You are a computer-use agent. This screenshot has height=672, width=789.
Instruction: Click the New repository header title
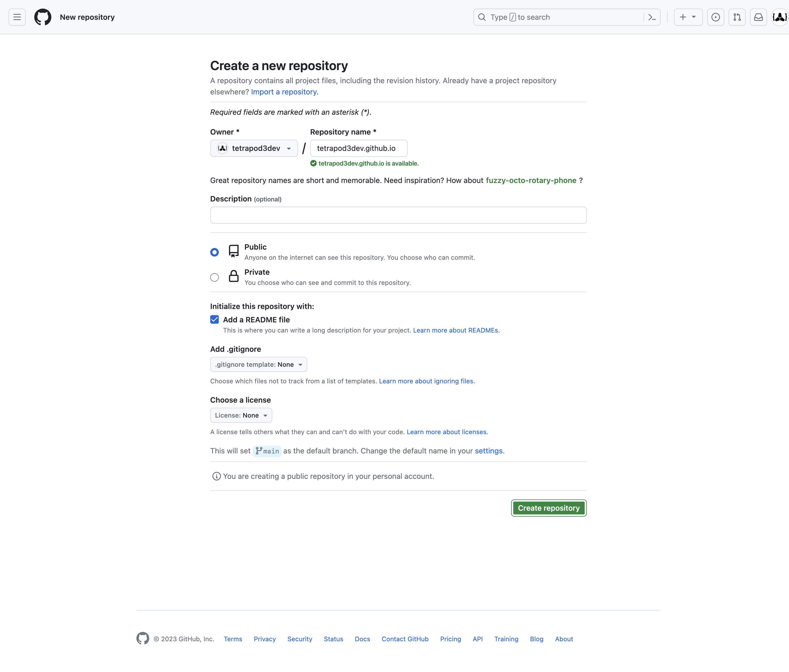point(87,17)
